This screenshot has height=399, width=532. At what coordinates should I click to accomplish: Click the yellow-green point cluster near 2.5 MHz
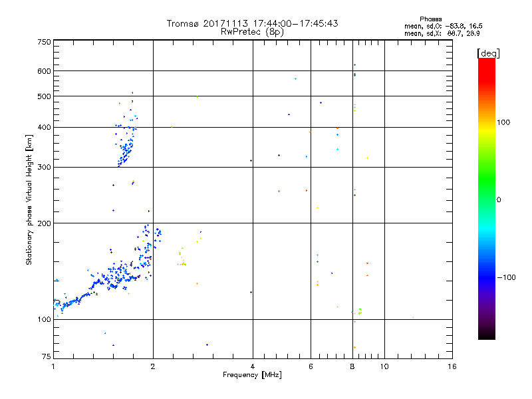[x=182, y=258]
